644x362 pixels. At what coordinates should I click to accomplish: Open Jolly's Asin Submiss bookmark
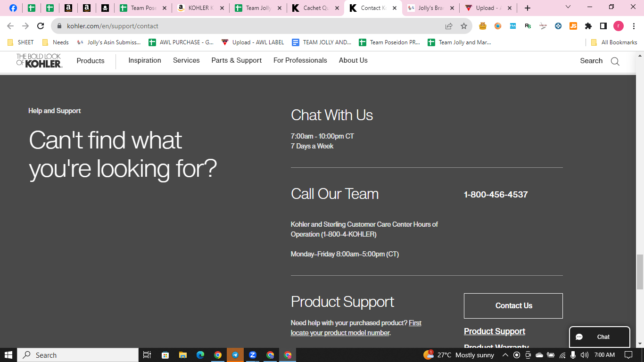click(x=109, y=42)
